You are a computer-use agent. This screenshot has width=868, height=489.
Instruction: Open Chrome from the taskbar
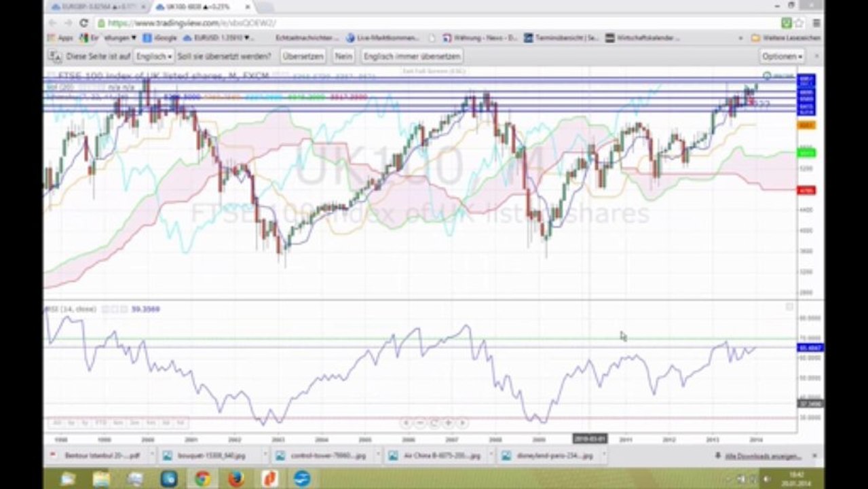202,479
